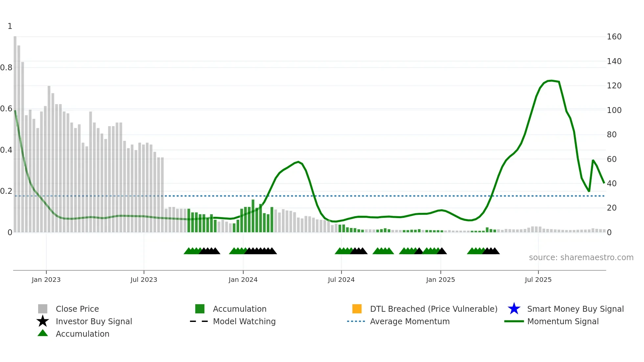
Task: Hide the Investor Buy Signal series label
Action: click(x=94, y=321)
